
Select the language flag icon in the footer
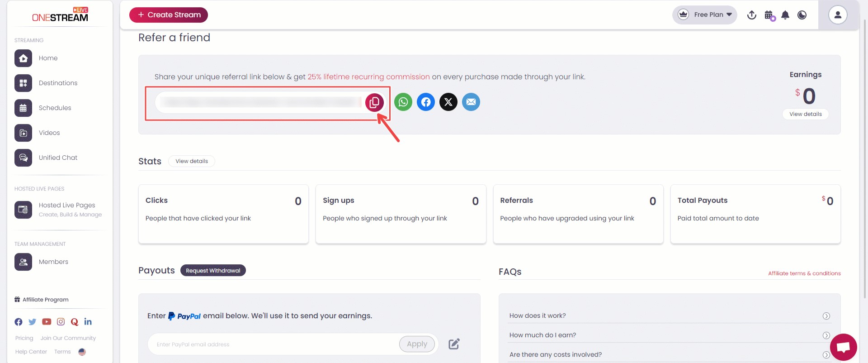pos(82,352)
